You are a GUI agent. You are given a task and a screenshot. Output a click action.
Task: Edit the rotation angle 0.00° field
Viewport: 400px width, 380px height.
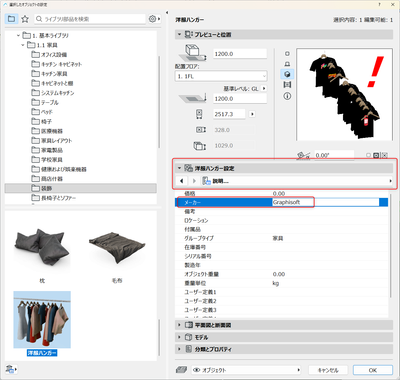click(334, 155)
